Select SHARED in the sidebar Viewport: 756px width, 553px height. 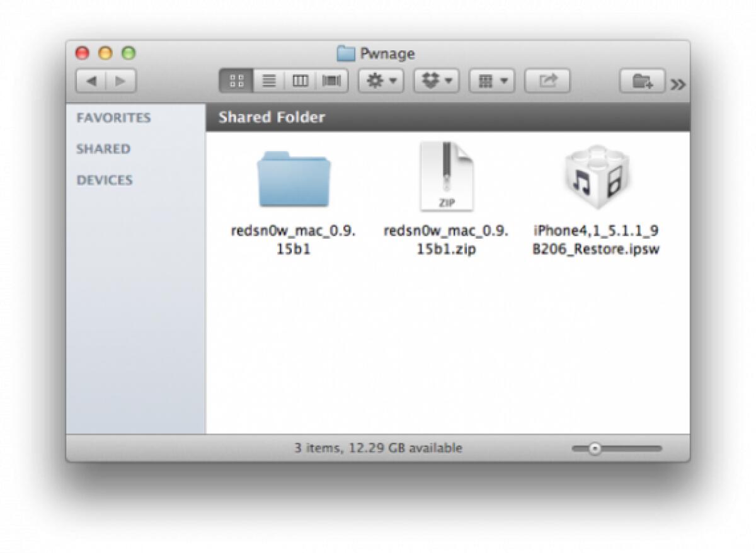point(103,149)
